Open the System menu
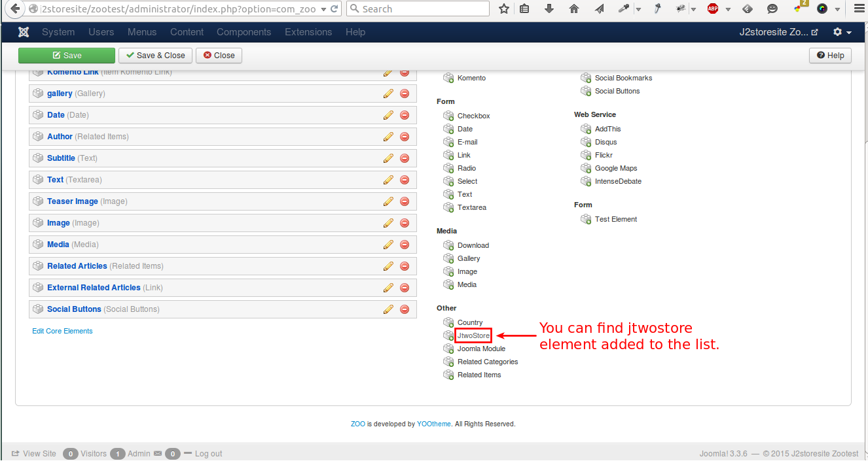This screenshot has width=868, height=461. pos(58,32)
